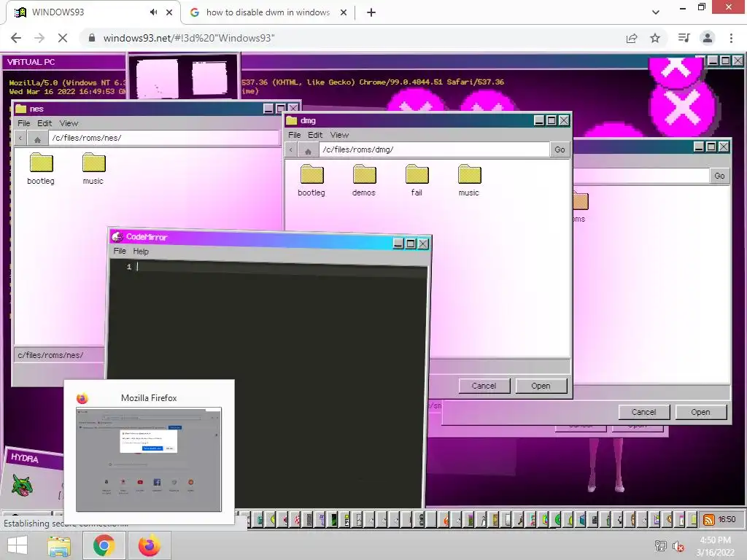The height and width of the screenshot is (560, 747).
Task: Go back in the dmg explorer
Action: click(290, 149)
